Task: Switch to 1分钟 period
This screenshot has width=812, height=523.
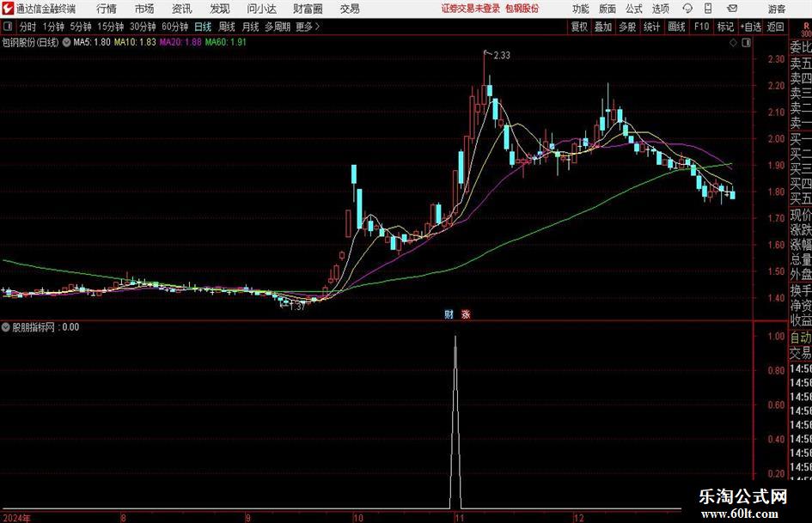Action: pyautogui.click(x=52, y=27)
